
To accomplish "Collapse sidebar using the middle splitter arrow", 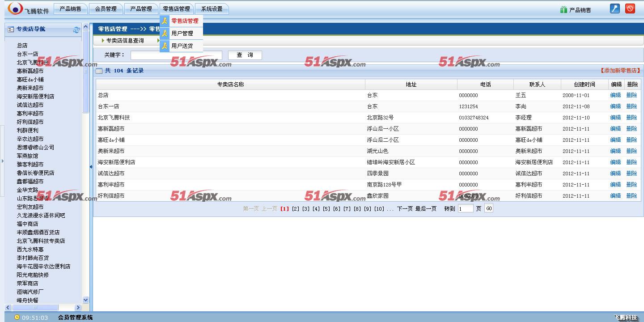I will pos(91,167).
